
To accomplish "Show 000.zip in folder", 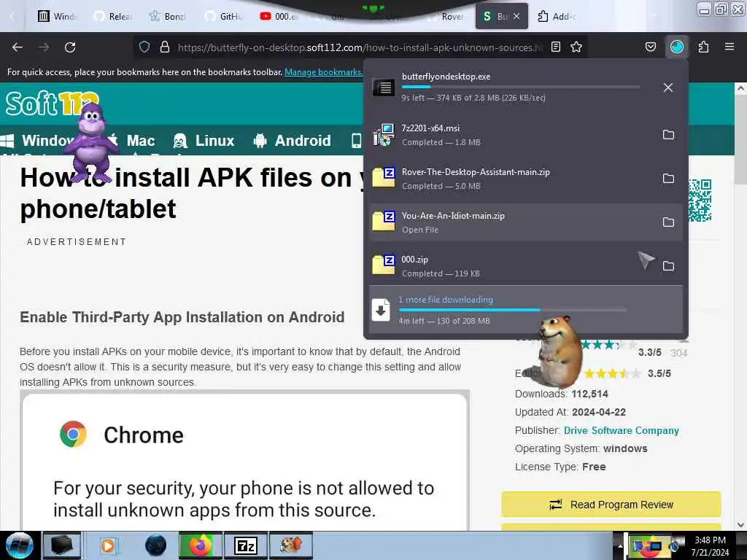I will 668,266.
